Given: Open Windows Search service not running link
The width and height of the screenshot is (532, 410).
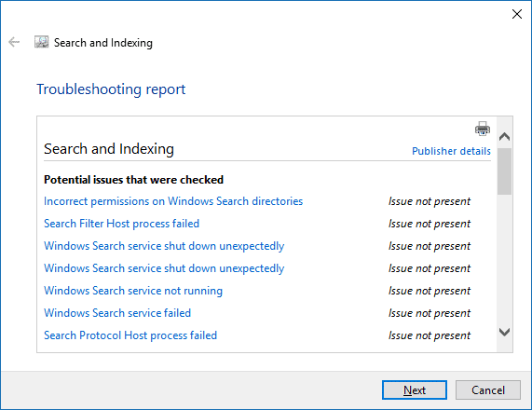Looking at the screenshot, I should pyautogui.click(x=133, y=291).
